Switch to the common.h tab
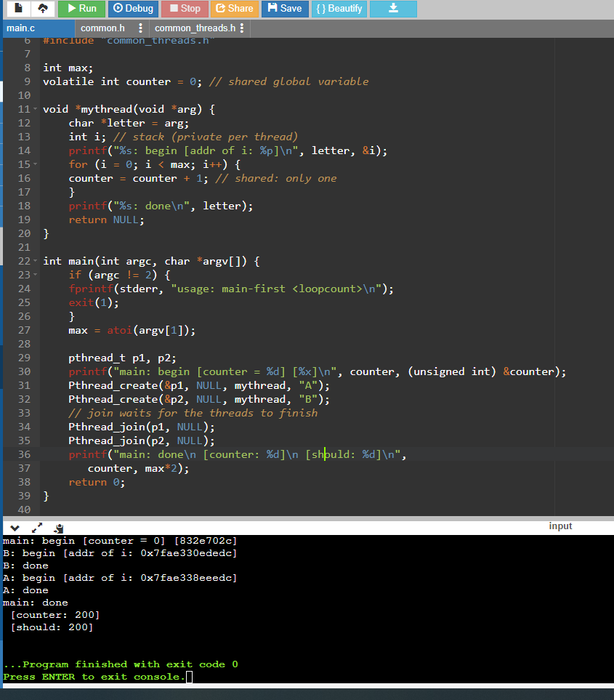The image size is (614, 700). 102,28
